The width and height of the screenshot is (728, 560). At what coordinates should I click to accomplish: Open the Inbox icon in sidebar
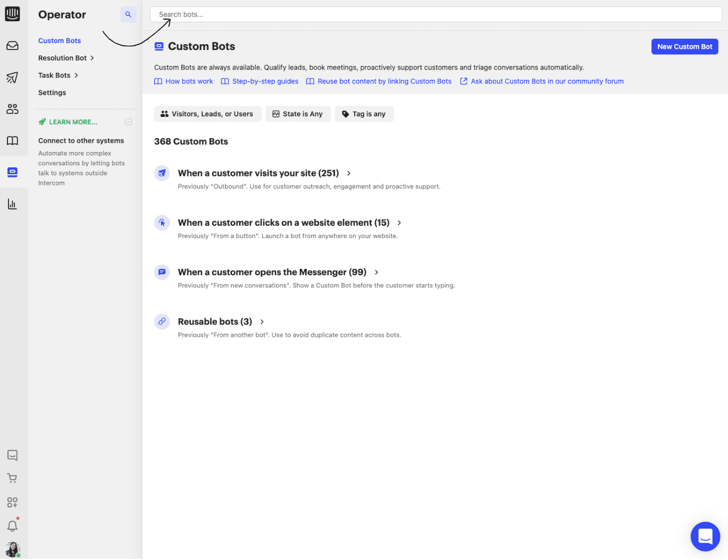(12, 46)
